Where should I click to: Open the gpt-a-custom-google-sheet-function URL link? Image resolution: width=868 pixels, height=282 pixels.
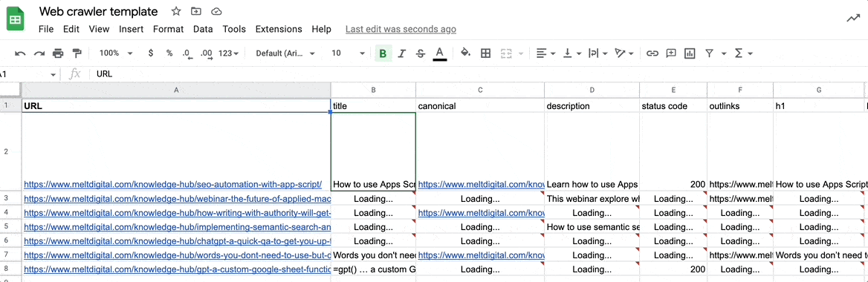point(177,269)
